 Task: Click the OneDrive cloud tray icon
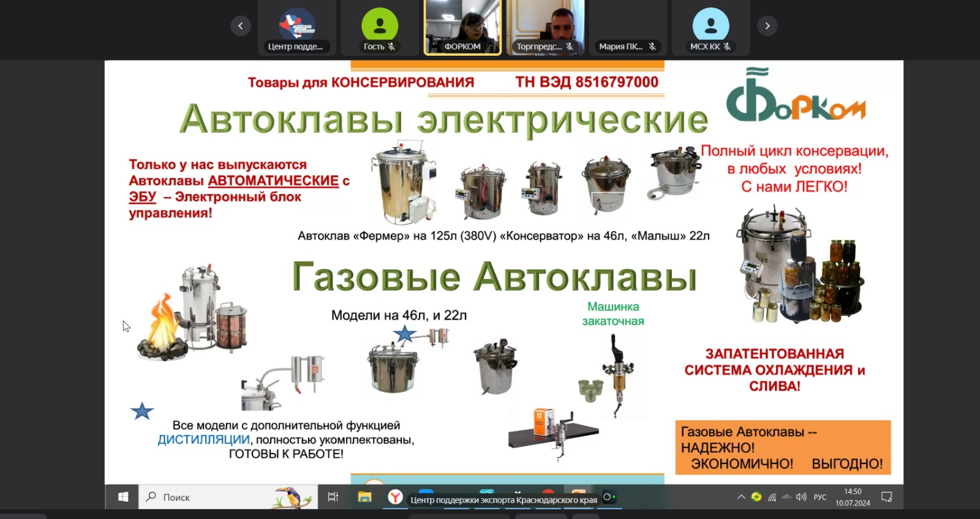point(786,497)
